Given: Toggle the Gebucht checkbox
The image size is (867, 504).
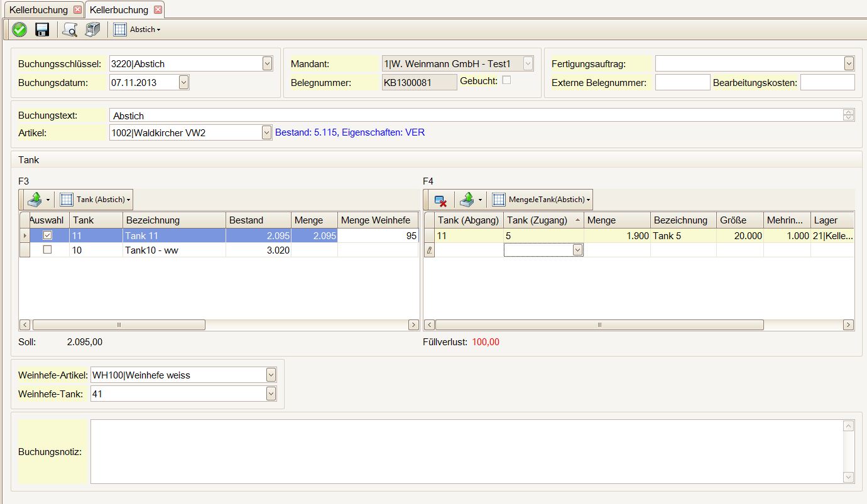Looking at the screenshot, I should point(506,80).
